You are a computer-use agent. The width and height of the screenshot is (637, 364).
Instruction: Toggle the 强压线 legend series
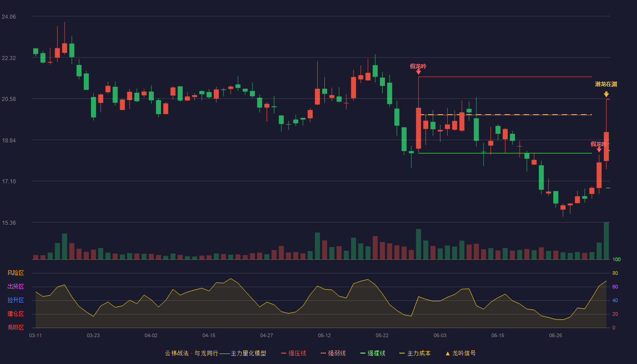coord(293,353)
